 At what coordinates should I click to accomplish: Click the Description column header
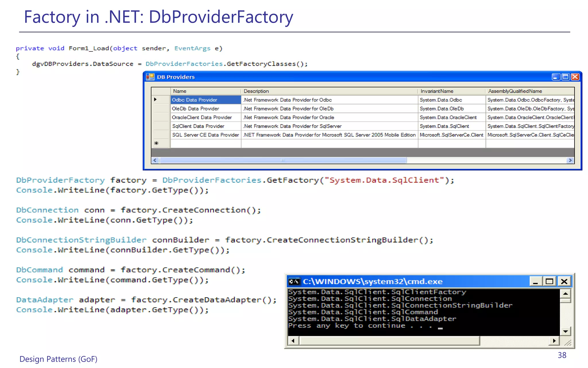pyautogui.click(x=329, y=91)
